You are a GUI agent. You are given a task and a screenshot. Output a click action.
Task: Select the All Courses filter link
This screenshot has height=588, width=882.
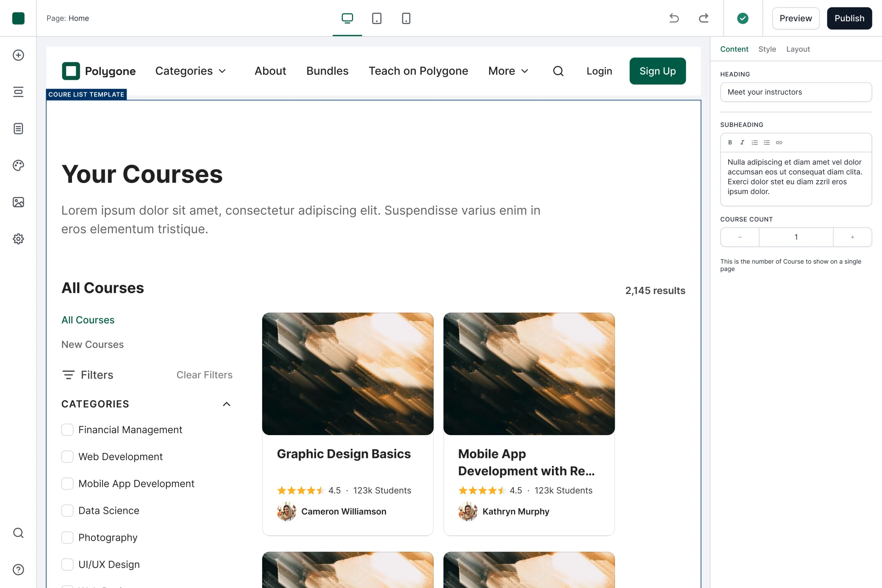[x=88, y=320]
